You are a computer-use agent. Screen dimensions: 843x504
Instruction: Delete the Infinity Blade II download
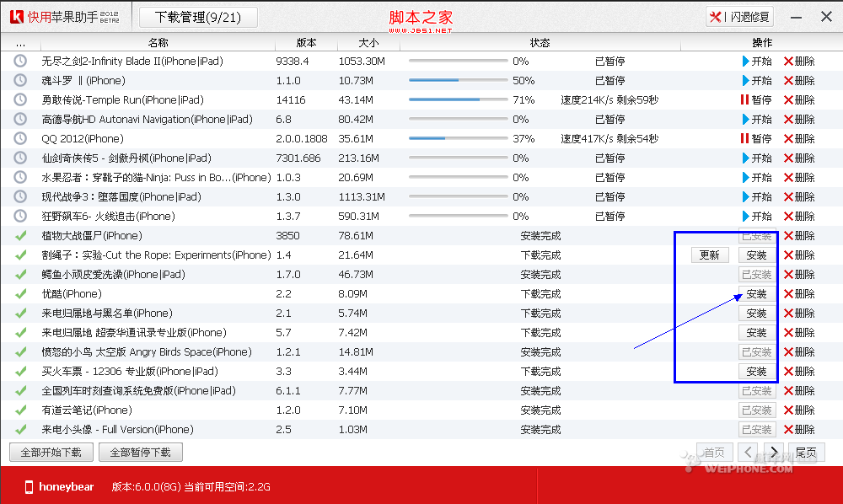[799, 62]
